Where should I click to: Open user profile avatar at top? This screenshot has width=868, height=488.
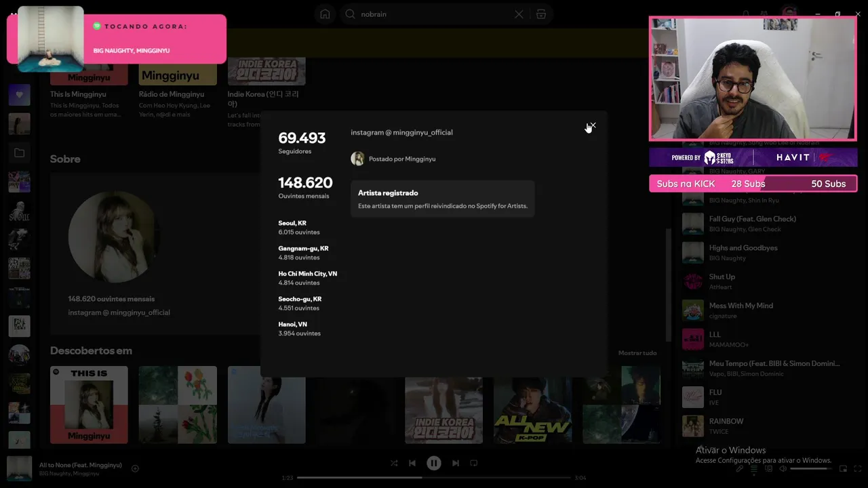(x=789, y=12)
